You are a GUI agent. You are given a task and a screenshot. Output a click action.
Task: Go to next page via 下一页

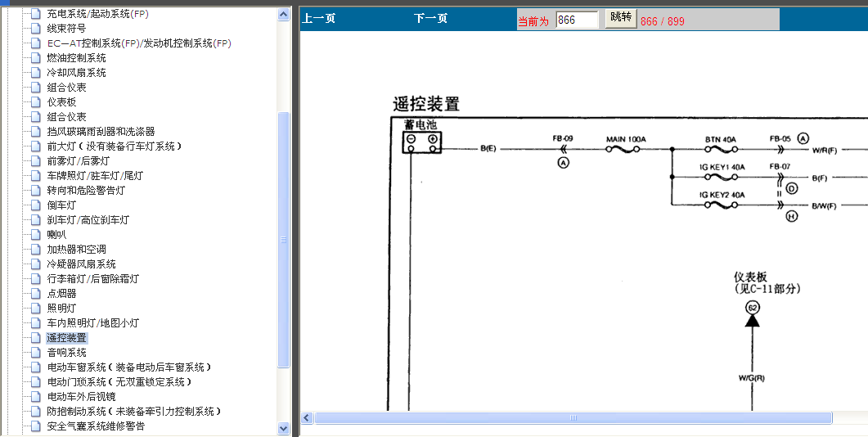point(430,18)
